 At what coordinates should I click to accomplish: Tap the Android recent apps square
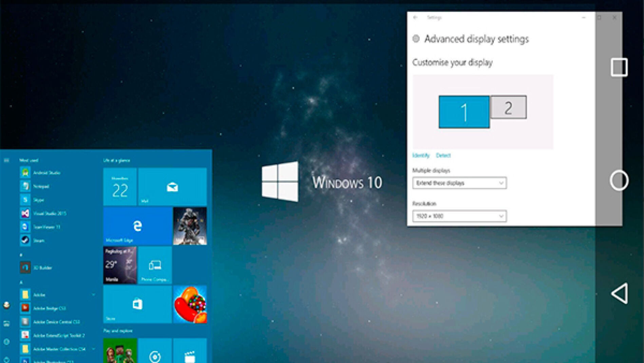coord(619,67)
